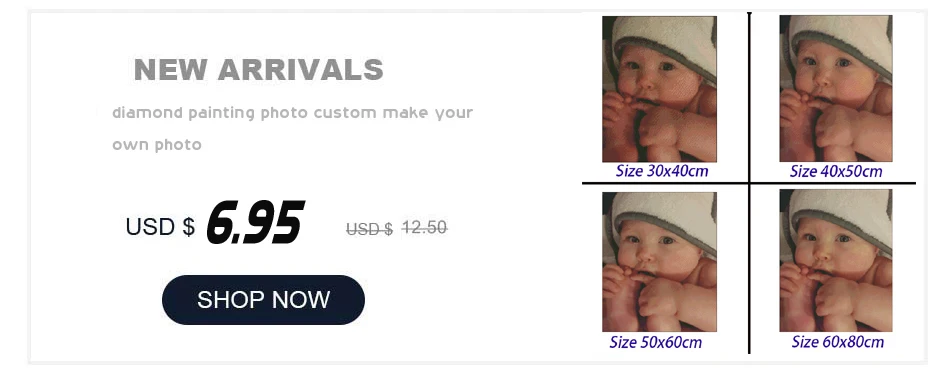This screenshot has width=935, height=379.
Task: Click the 6.95 sale price
Action: [255, 223]
